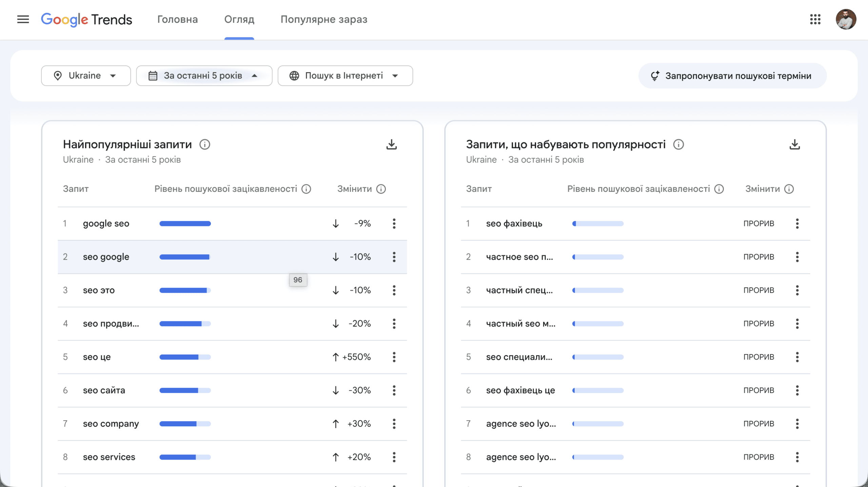The width and height of the screenshot is (868, 487).
Task: Click info icon next to left Рівень пошукової зацікавленості
Action: click(x=306, y=189)
